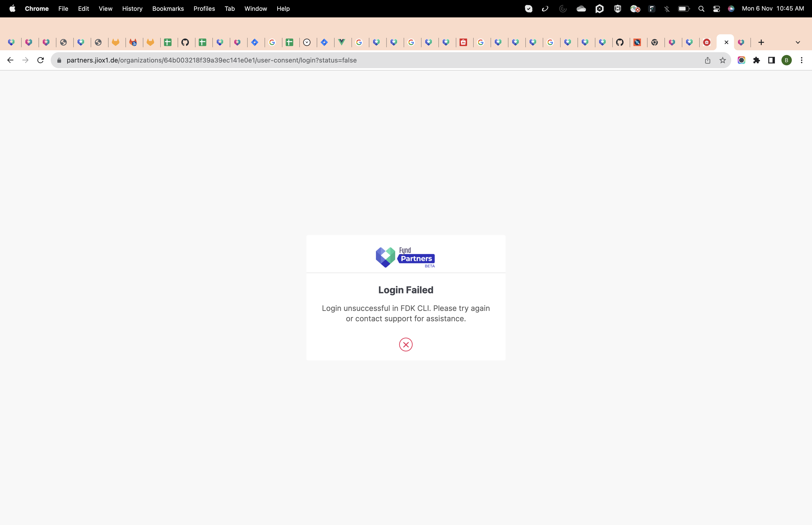Open the Profiles menu

click(204, 8)
